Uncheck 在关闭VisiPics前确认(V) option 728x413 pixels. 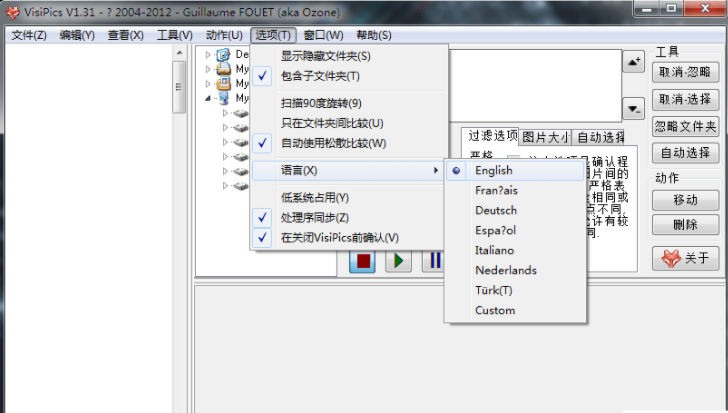pos(339,238)
